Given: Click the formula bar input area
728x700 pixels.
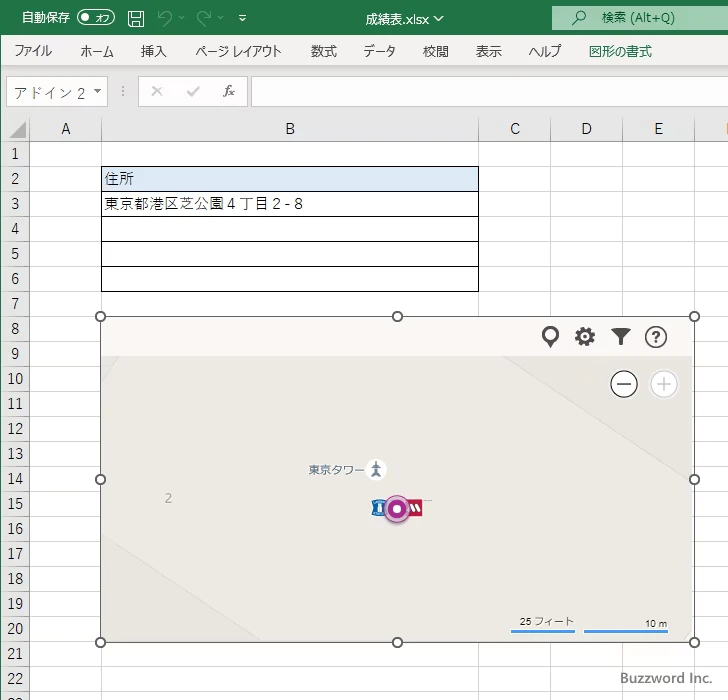Looking at the screenshot, I should (x=489, y=91).
